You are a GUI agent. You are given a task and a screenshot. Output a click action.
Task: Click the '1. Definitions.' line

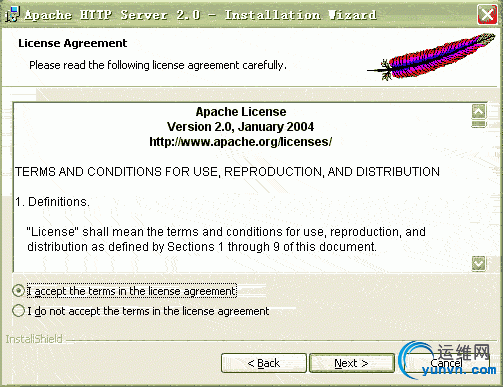pos(52,202)
